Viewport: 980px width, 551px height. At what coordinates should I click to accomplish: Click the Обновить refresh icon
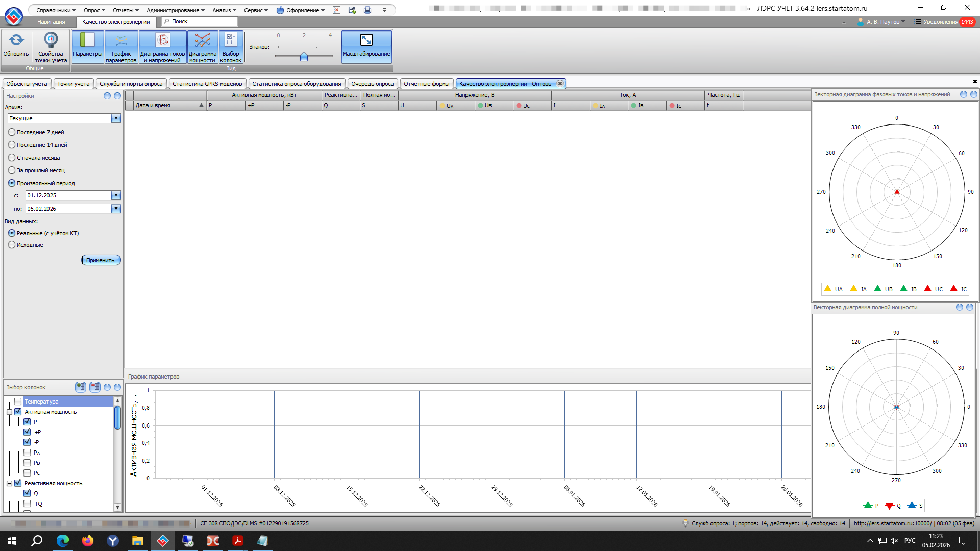[16, 41]
